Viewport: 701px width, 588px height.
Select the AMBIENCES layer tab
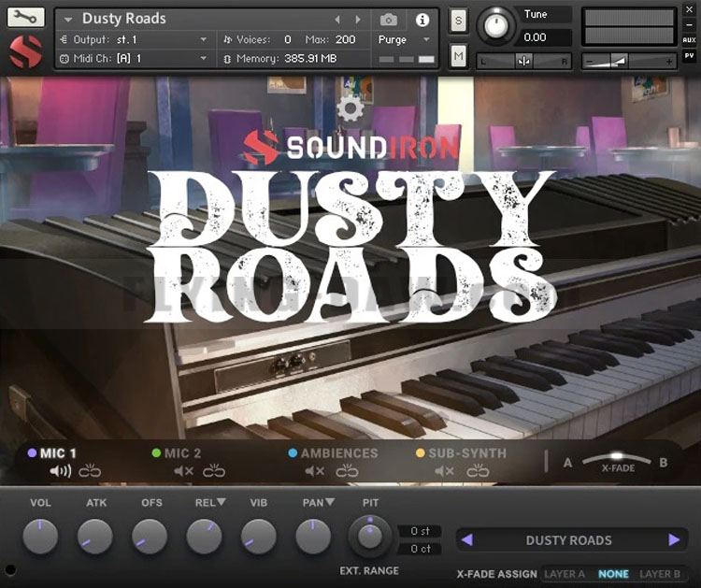(333, 453)
